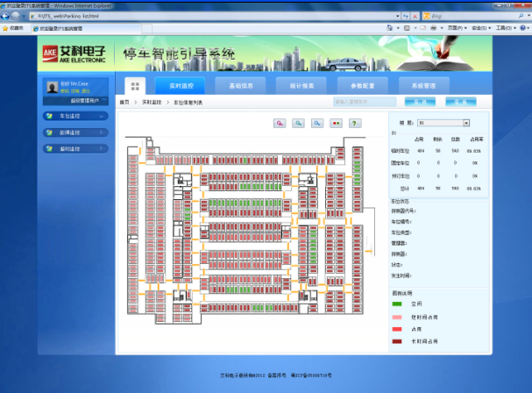Open the floor selection dropdown
The height and width of the screenshot is (393, 532).
tap(444, 123)
